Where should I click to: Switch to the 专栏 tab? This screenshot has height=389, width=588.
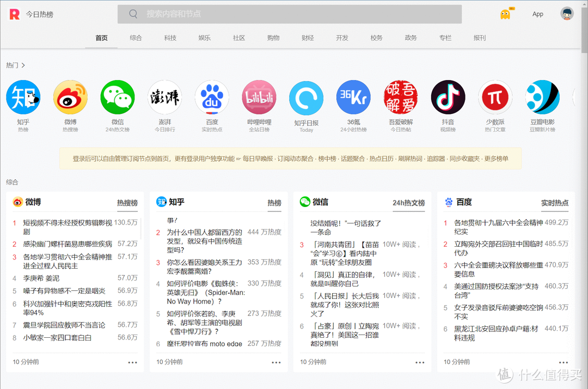[x=445, y=38]
